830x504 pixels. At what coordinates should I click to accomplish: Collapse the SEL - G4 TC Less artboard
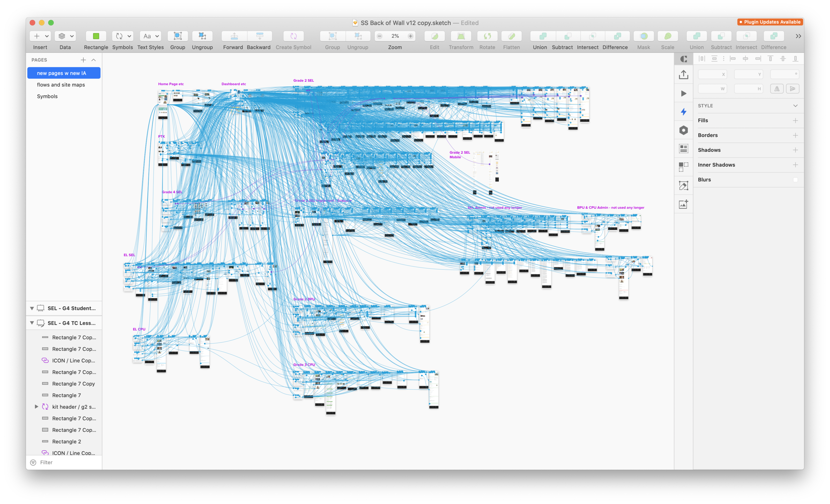tap(32, 323)
